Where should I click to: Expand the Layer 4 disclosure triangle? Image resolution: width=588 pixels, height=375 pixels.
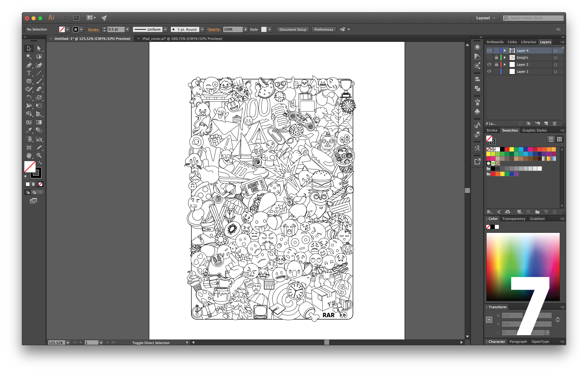tap(505, 50)
